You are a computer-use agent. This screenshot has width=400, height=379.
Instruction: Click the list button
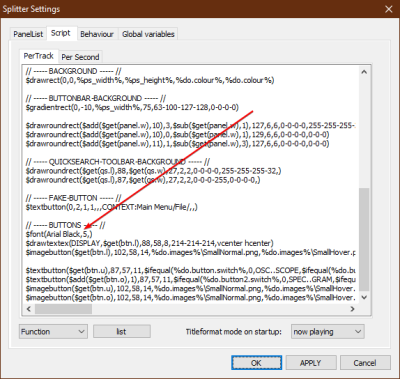[x=122, y=332]
